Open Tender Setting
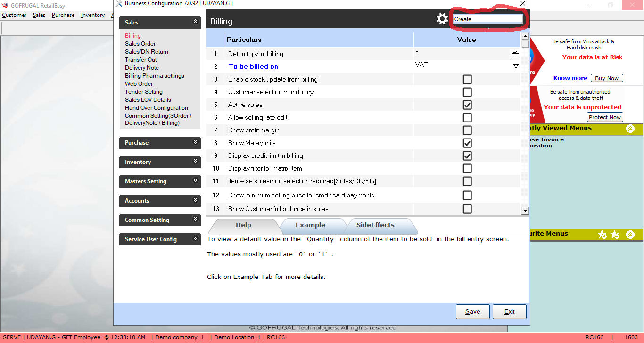This screenshot has height=343, width=644. 144,92
